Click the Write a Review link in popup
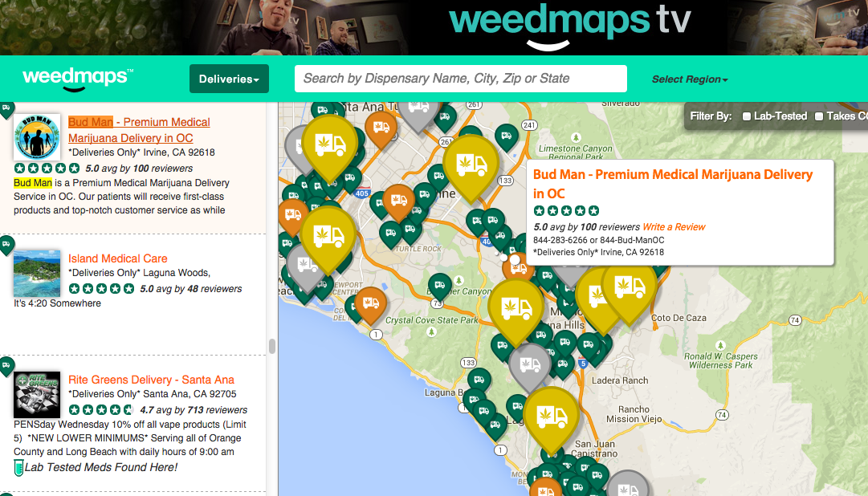 (674, 227)
